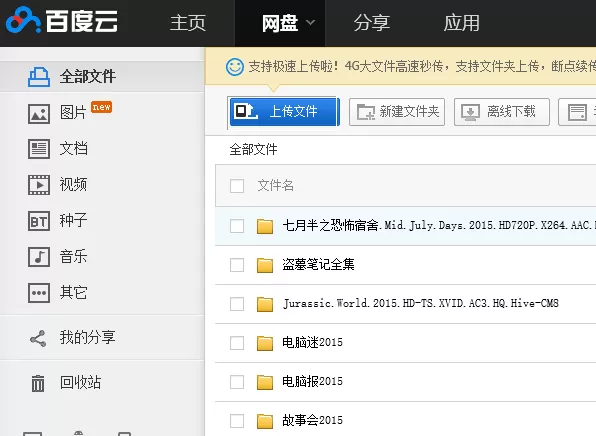The width and height of the screenshot is (596, 436).
Task: Select 其它 label in the sidebar
Action: (73, 293)
